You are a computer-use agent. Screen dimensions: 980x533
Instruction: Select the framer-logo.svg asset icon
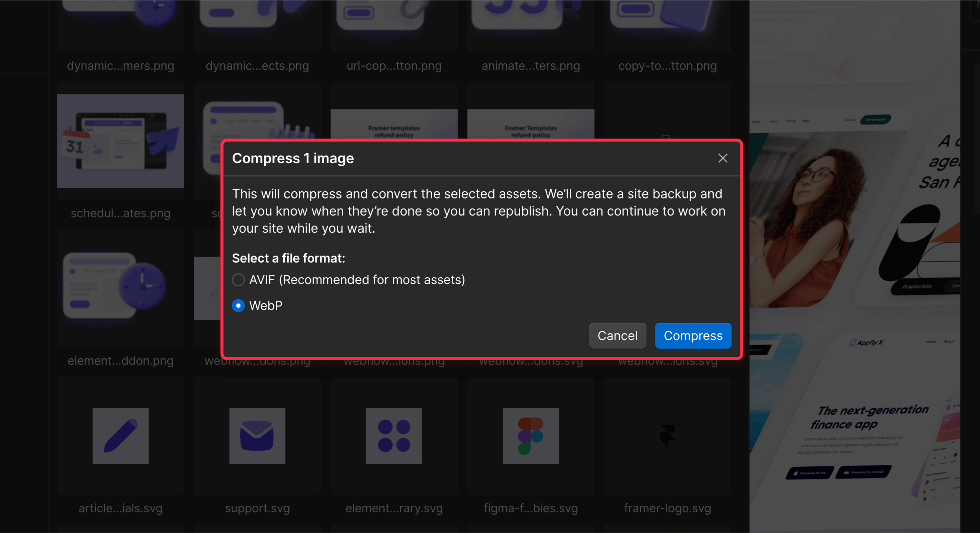(667, 436)
